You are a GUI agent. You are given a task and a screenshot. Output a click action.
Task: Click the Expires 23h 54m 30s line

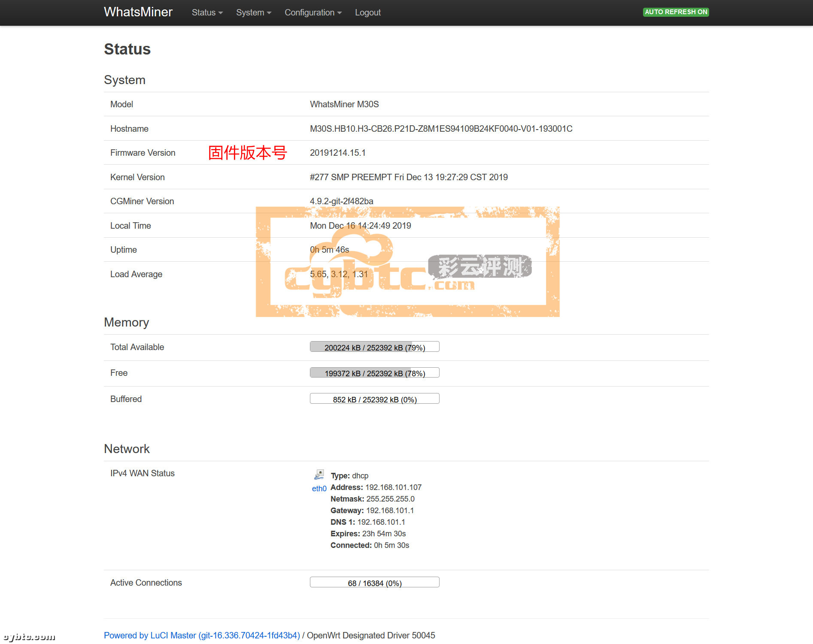click(x=368, y=534)
